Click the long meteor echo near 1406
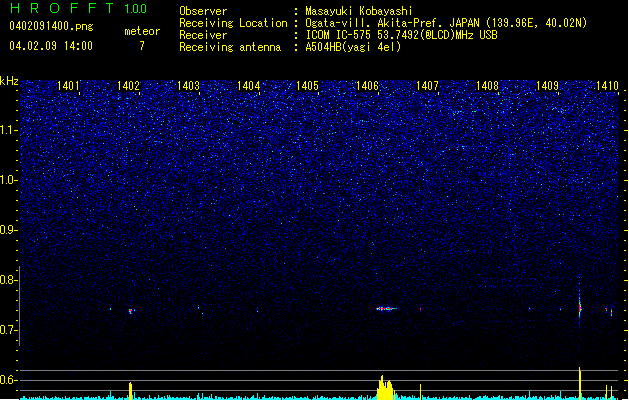Screen dimensions: 629x400 386,309
